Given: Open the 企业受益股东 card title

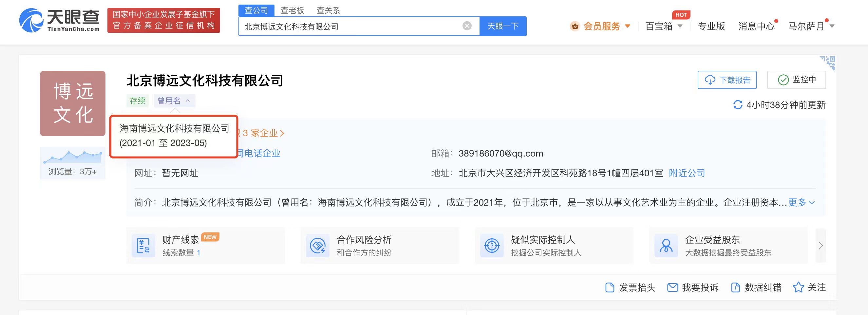Looking at the screenshot, I should tap(712, 240).
